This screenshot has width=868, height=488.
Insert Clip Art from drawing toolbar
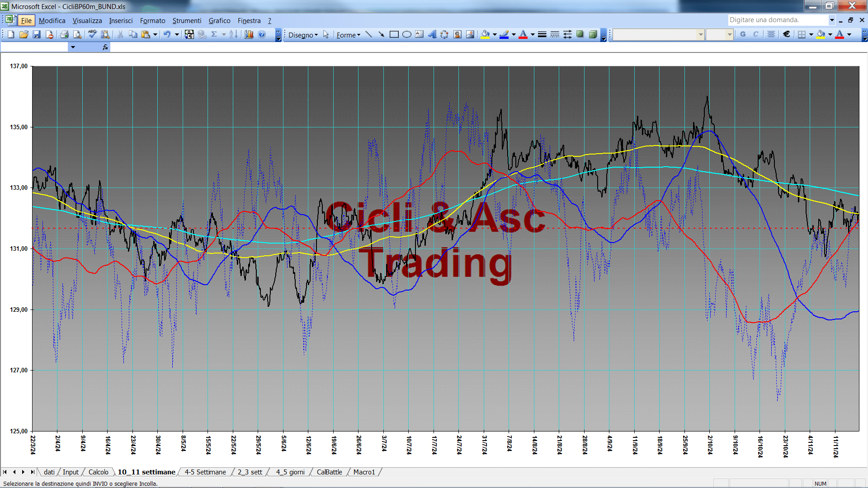point(458,34)
